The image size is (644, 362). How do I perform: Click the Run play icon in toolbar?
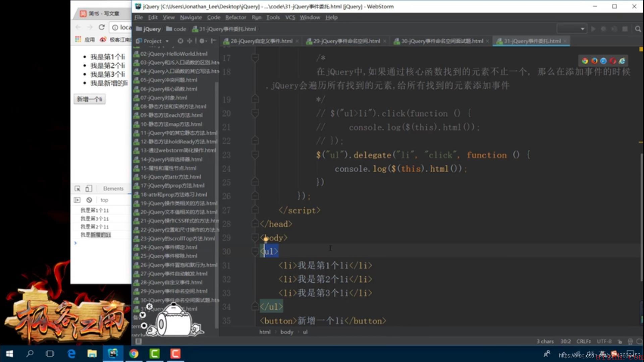593,29
